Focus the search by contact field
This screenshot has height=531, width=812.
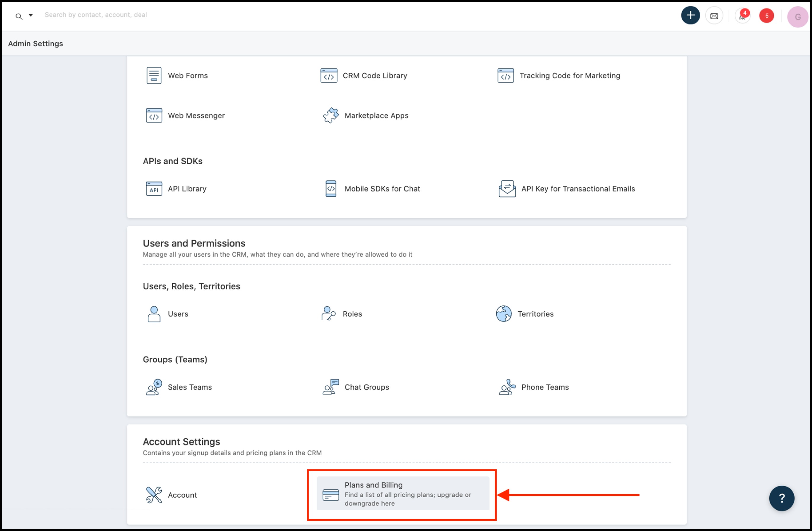tap(96, 15)
